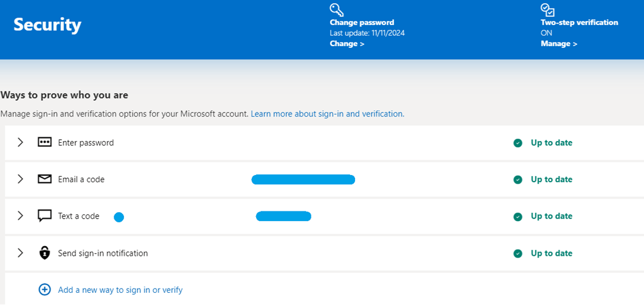644x305 pixels.
Task: Open the Change > password link
Action: [x=347, y=44]
